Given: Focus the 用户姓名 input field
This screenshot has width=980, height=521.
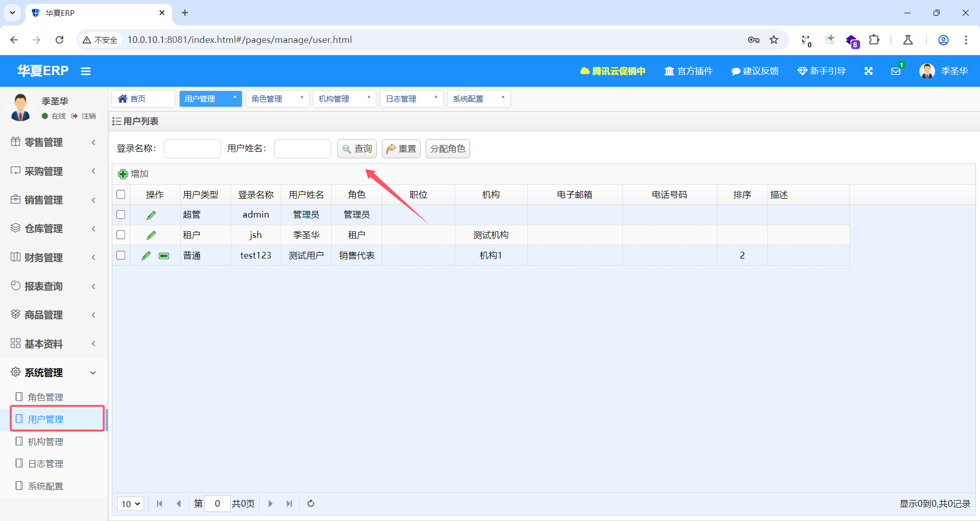Looking at the screenshot, I should tap(303, 149).
